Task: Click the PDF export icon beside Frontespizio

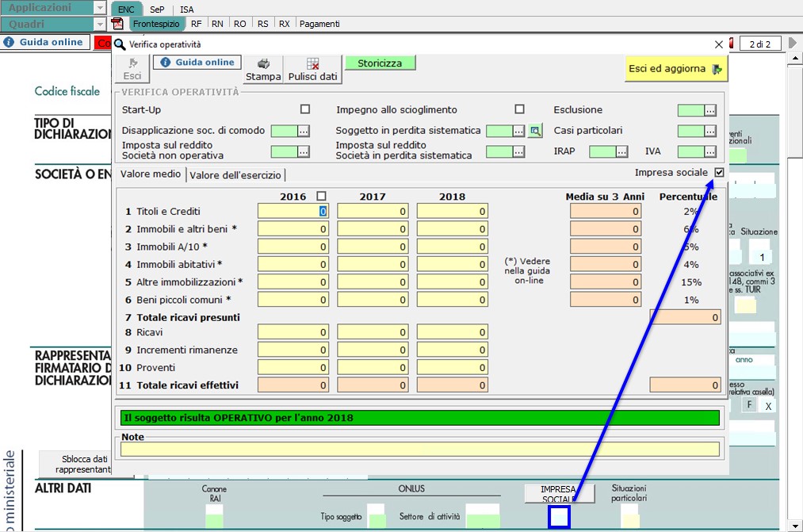Action: pos(118,24)
